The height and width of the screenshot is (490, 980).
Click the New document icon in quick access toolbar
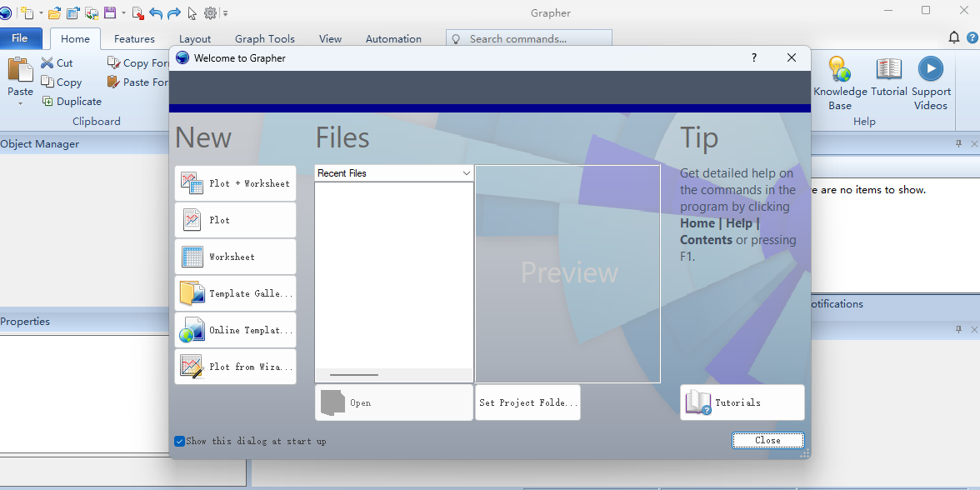click(27, 12)
